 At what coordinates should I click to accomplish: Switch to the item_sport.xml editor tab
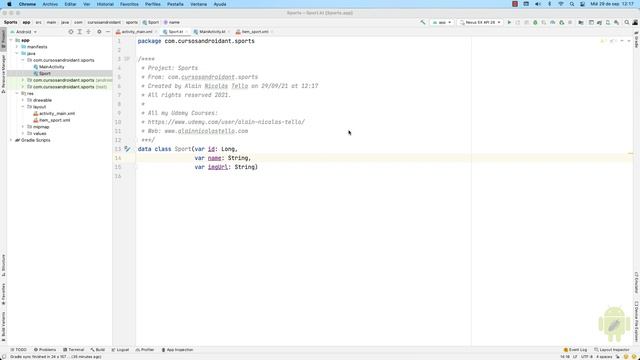click(x=254, y=31)
